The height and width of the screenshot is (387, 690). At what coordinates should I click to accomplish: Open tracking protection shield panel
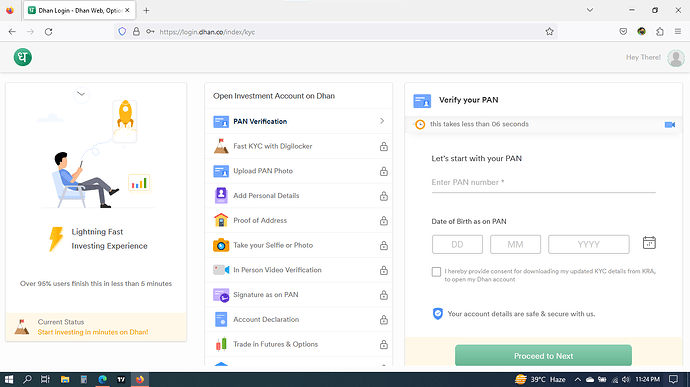tap(122, 32)
